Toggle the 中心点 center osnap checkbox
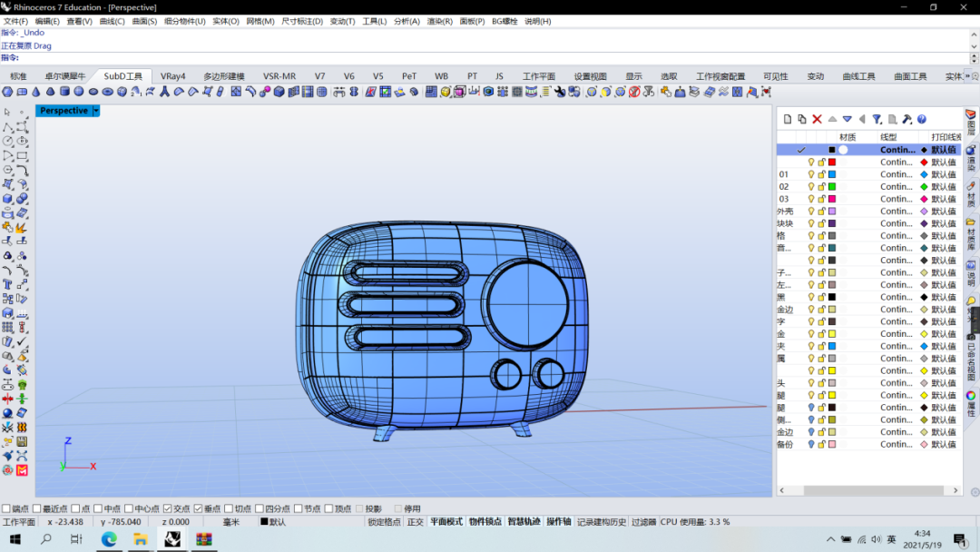 click(x=128, y=509)
